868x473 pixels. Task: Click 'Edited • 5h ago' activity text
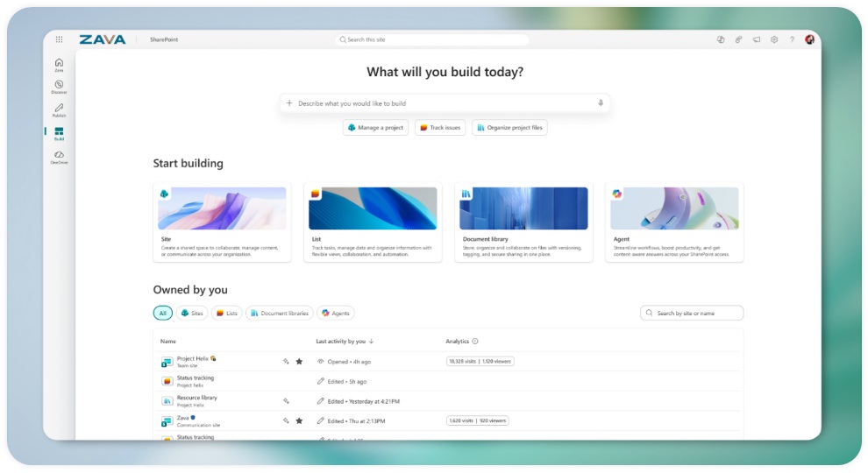pyautogui.click(x=346, y=382)
